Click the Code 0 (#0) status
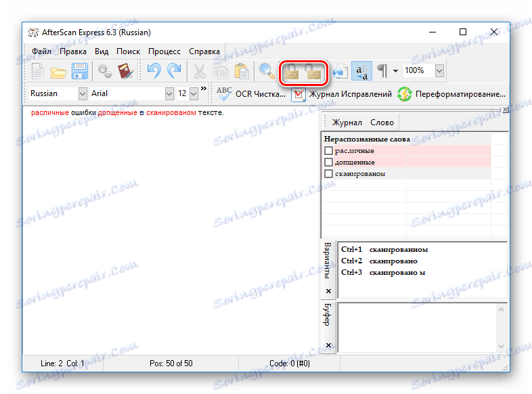This screenshot has height=394, width=532. pyautogui.click(x=290, y=364)
